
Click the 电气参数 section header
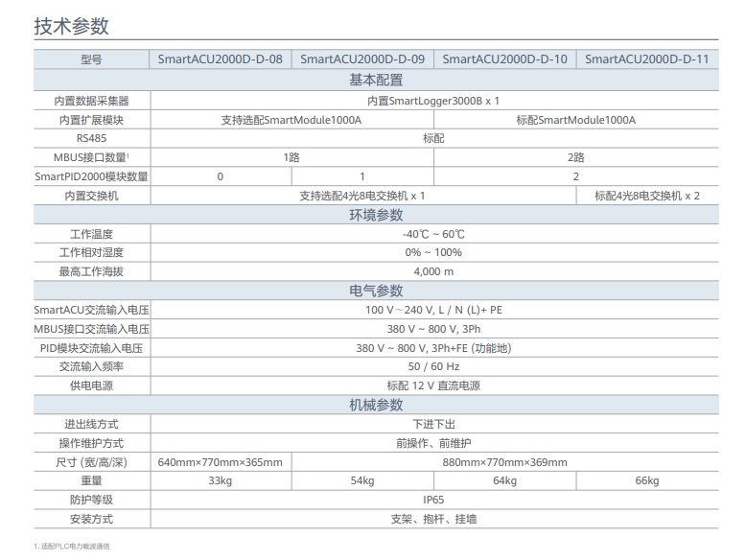coord(375,291)
